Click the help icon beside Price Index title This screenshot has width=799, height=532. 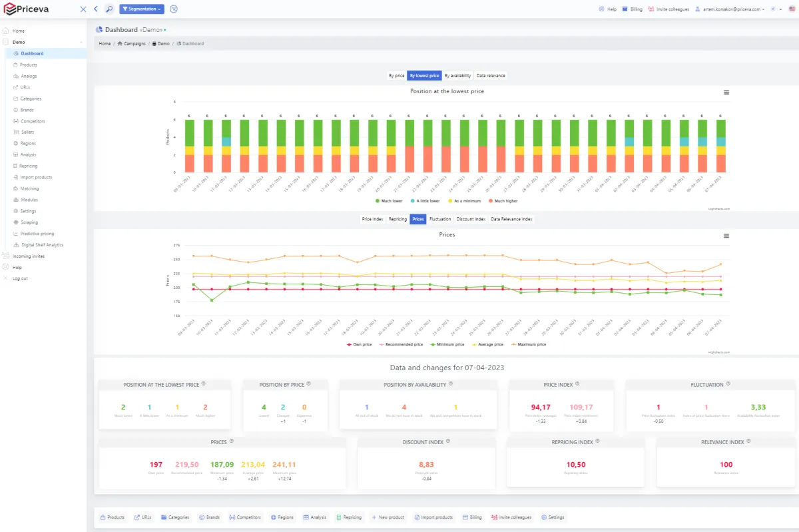click(577, 384)
